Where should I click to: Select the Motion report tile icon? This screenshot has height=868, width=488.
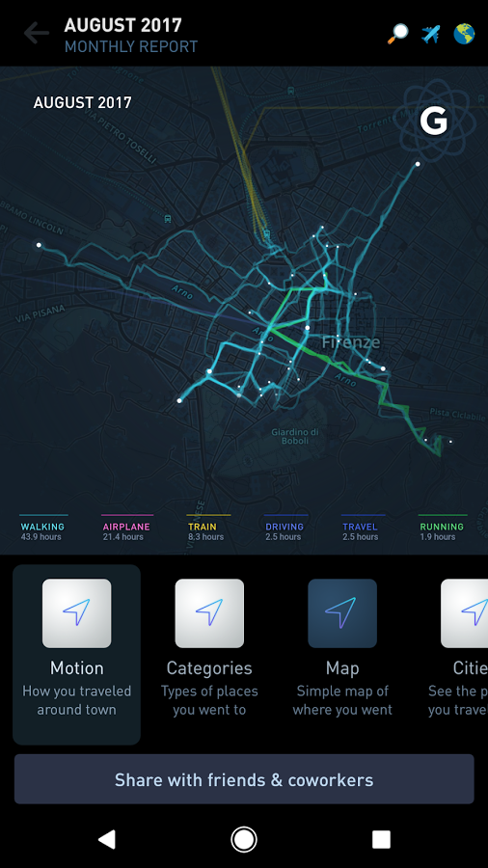[76, 613]
